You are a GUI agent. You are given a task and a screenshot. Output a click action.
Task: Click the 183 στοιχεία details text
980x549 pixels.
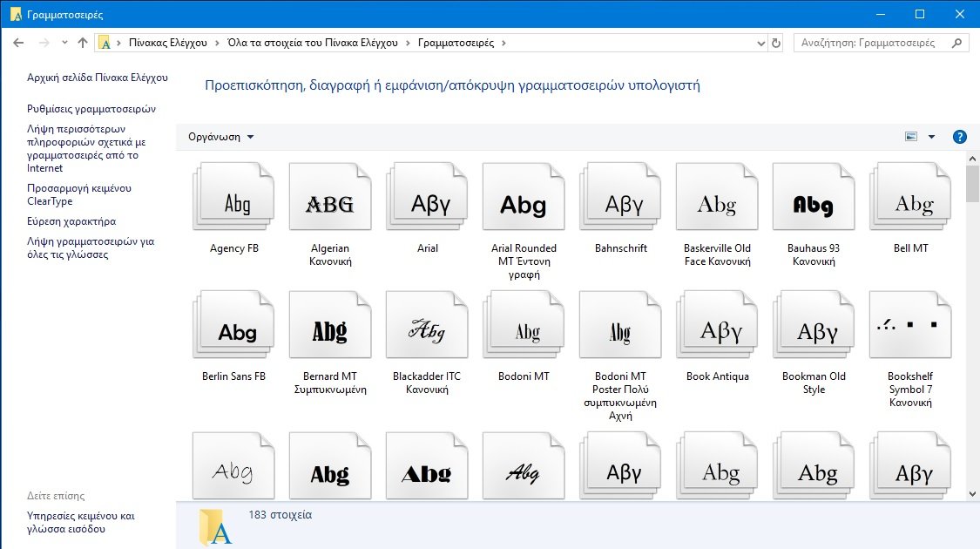pyautogui.click(x=280, y=515)
